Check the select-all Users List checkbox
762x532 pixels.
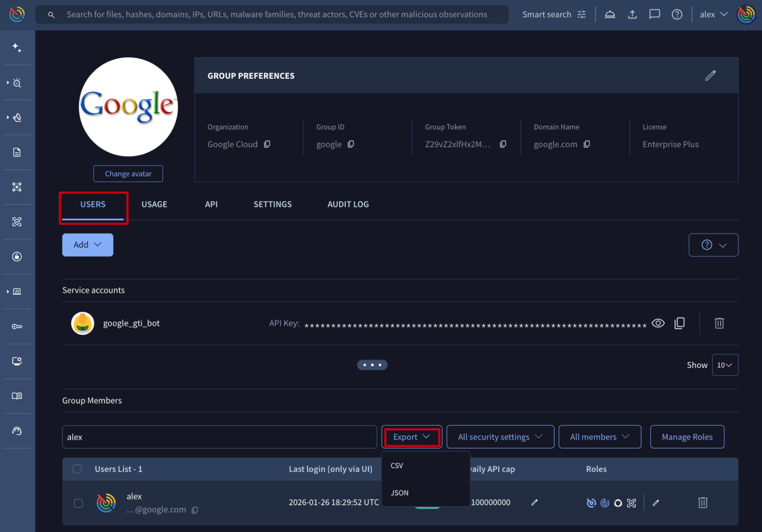pyautogui.click(x=77, y=469)
